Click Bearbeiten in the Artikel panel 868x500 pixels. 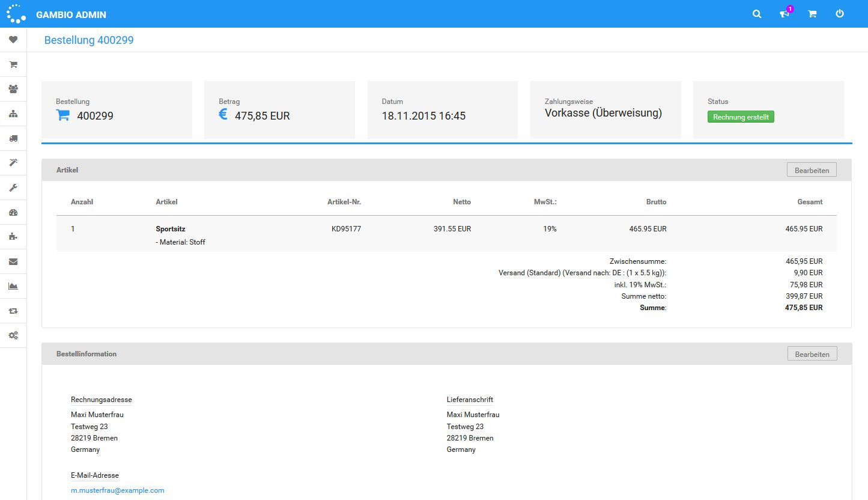pyautogui.click(x=811, y=170)
